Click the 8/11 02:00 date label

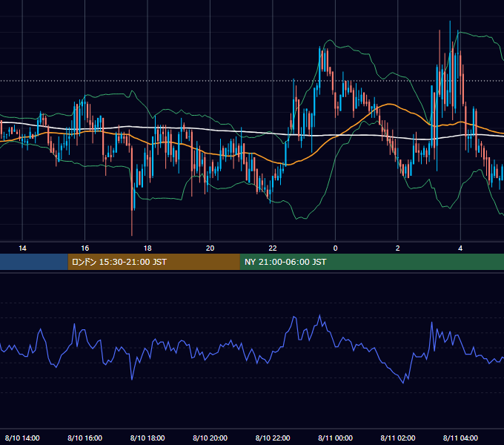click(397, 438)
